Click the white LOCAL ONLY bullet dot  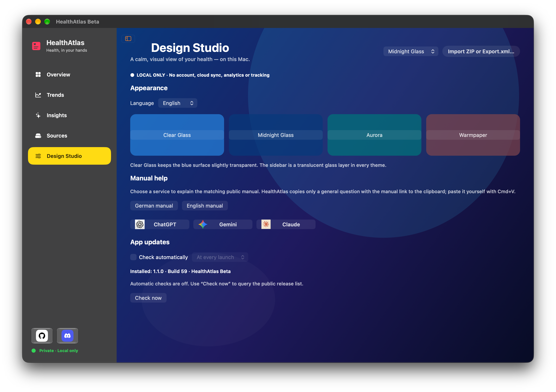point(132,75)
